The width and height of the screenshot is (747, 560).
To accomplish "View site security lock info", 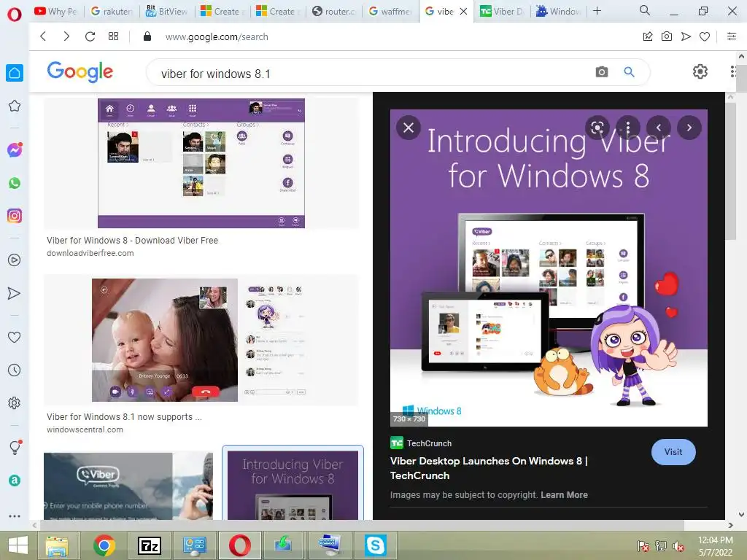I will (x=147, y=36).
